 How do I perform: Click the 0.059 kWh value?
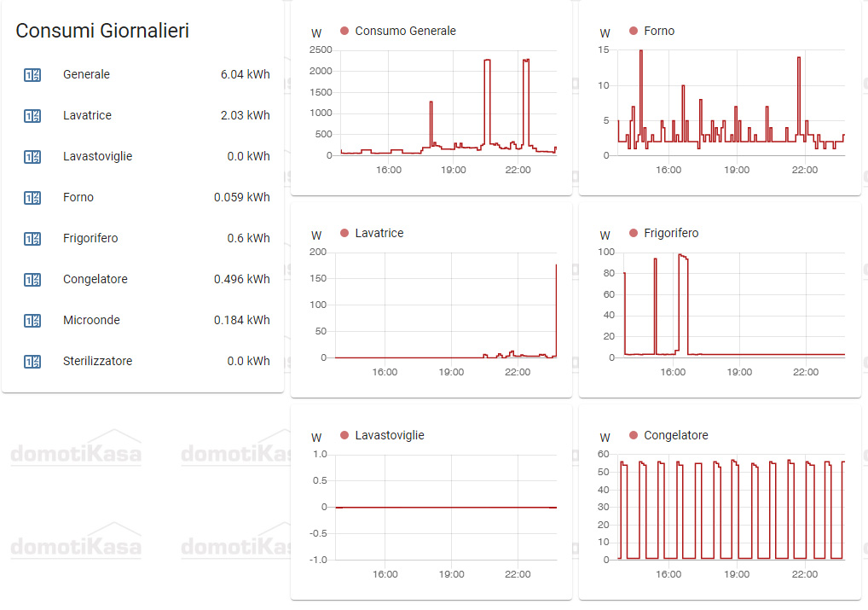coord(242,197)
